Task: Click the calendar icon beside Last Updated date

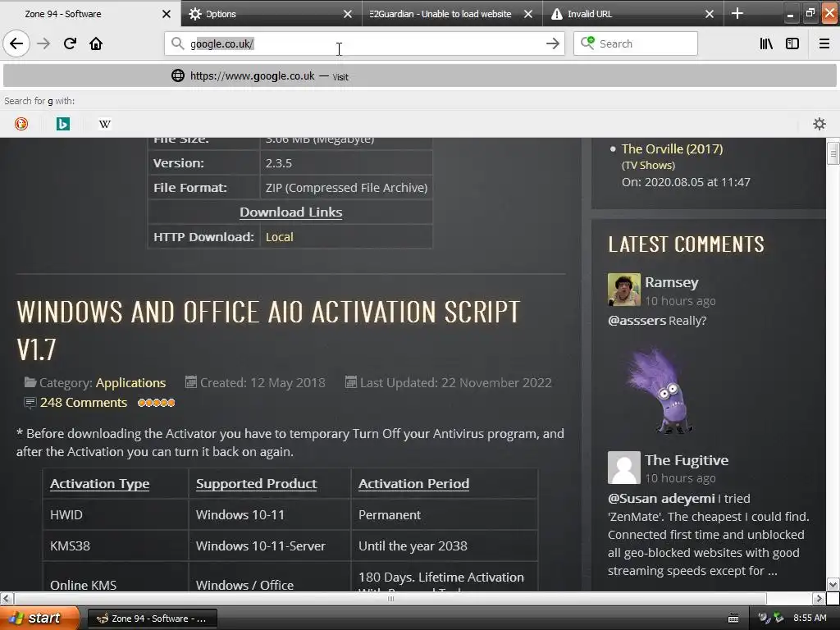Action: click(x=350, y=382)
